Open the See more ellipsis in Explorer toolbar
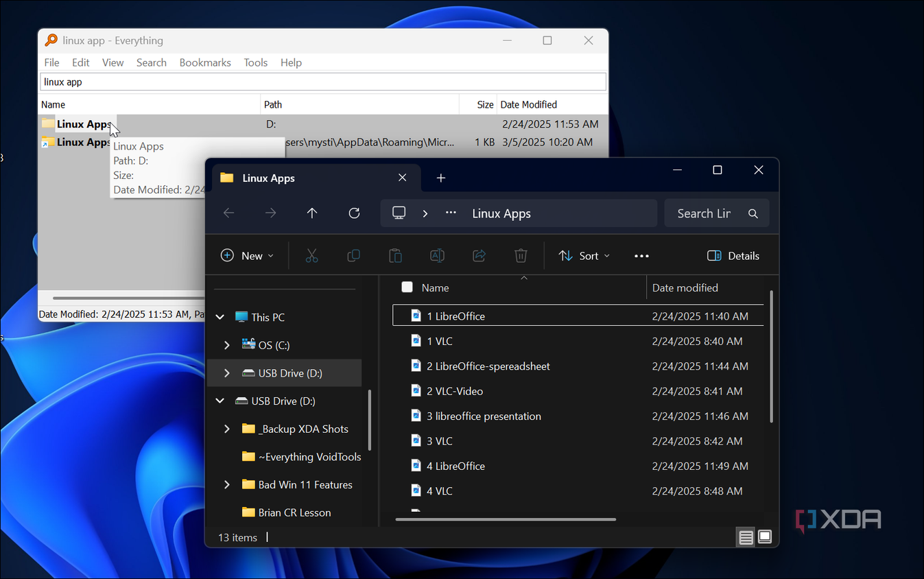924x579 pixels. coord(641,256)
